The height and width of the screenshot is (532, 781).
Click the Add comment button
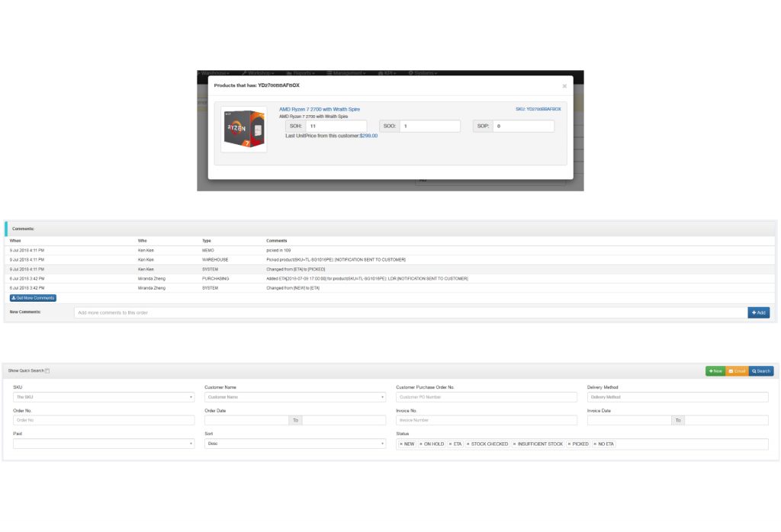[x=759, y=312]
